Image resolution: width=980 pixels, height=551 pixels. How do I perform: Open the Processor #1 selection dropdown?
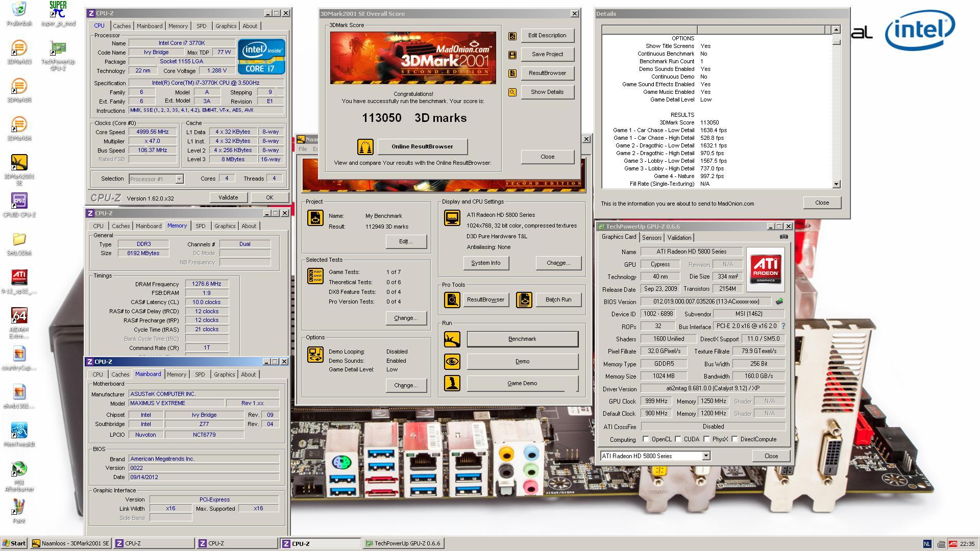pos(179,179)
